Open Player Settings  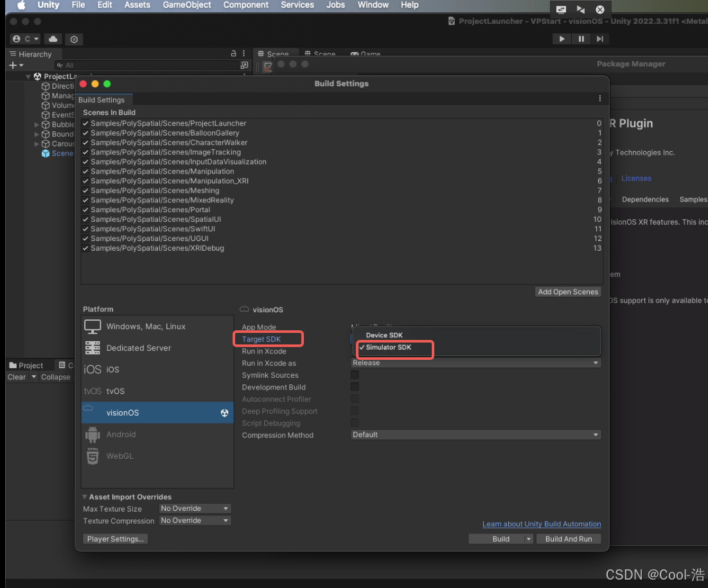click(x=115, y=539)
